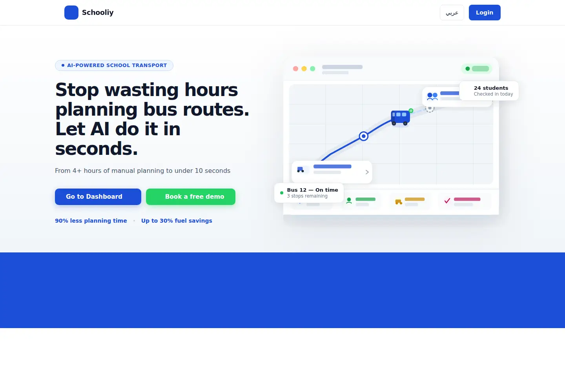Click the AI-Powered School Transport badge
This screenshot has width=565, height=392.
(114, 65)
